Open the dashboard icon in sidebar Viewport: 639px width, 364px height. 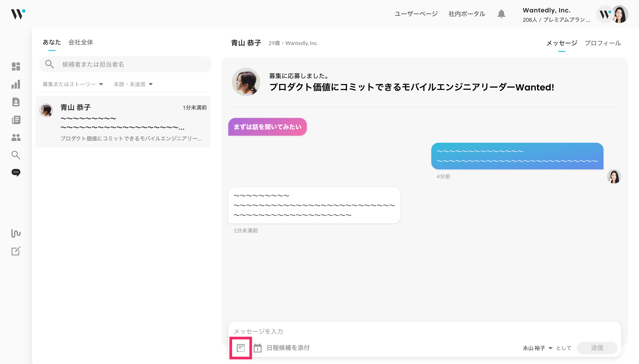16,67
